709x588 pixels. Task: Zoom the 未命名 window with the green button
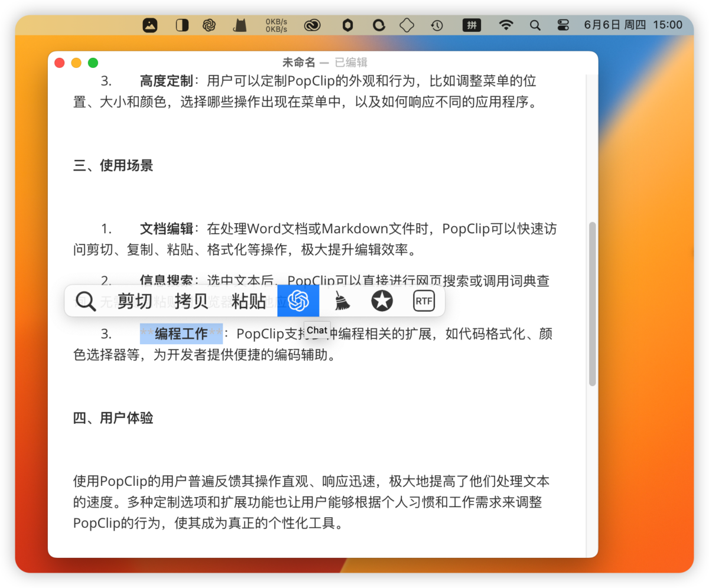point(93,63)
